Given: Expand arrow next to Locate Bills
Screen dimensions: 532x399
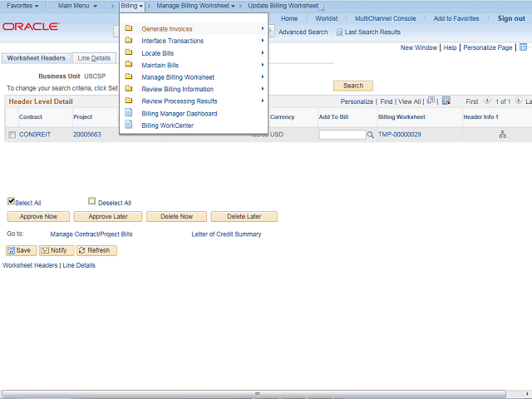Looking at the screenshot, I should coord(263,52).
